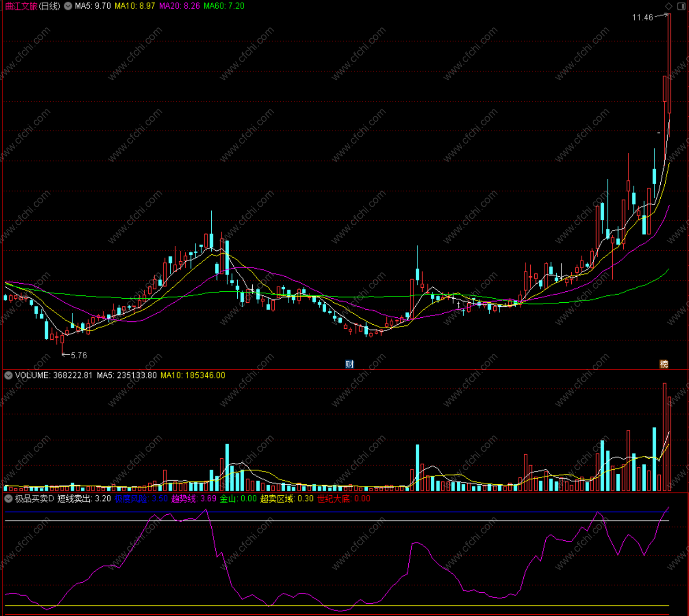Select the volume MA5: 235133.80 readout
Viewport: 689px width, 616px height.
pyautogui.click(x=127, y=375)
